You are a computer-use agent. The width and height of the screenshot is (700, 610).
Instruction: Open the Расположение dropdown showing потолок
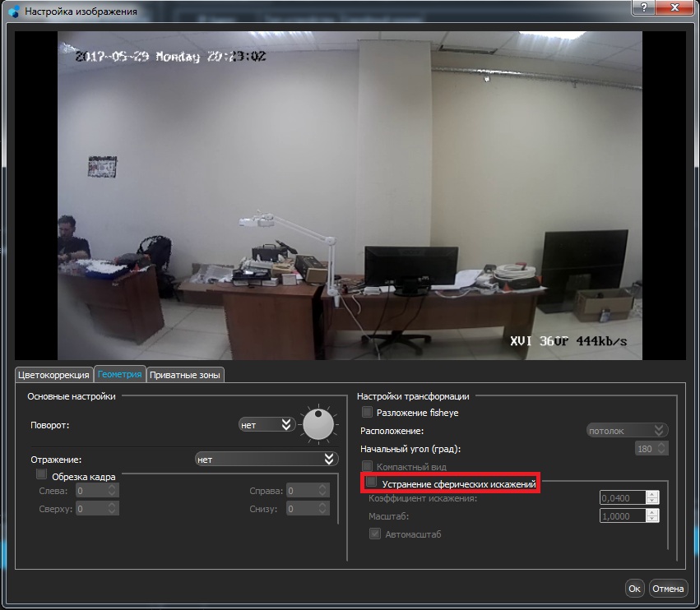[626, 430]
